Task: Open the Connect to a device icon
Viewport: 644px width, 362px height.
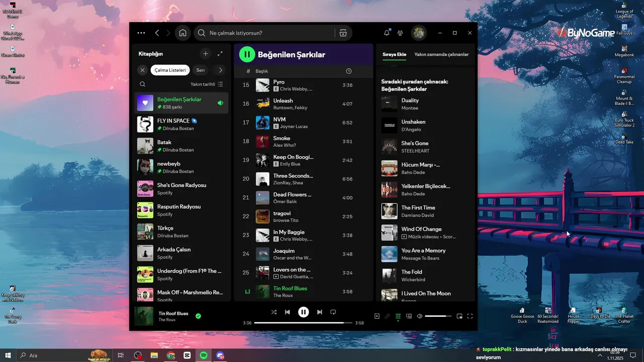Action: (409, 316)
